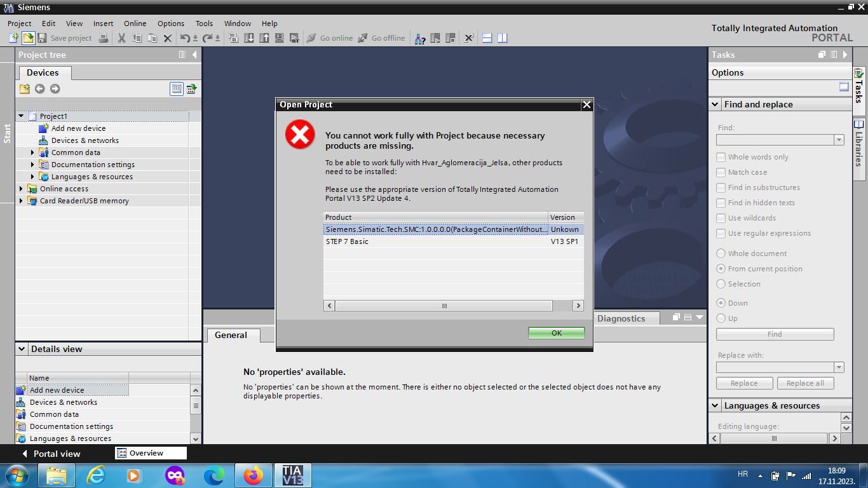Click the Start runtime (RT) icon
Image resolution: width=868 pixels, height=488 pixels.
[295, 38]
